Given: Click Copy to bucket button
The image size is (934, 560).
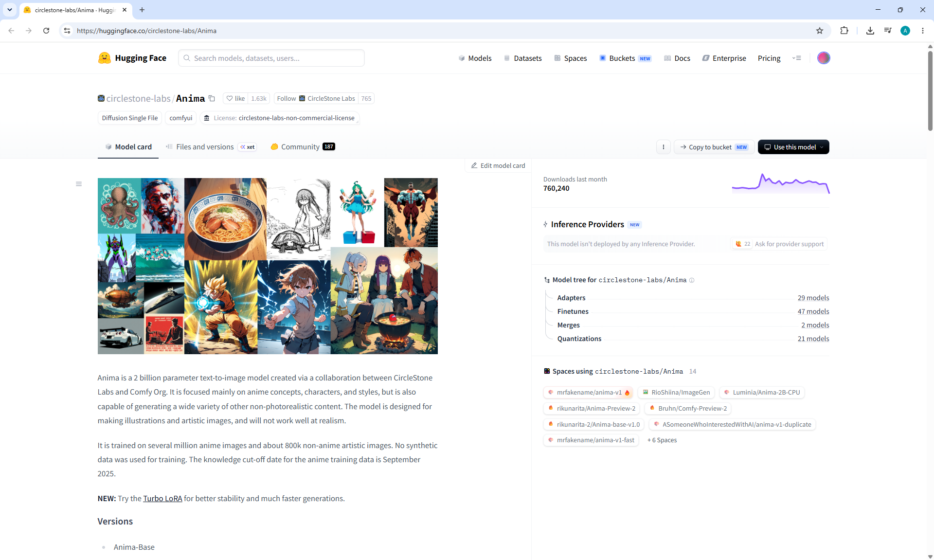Looking at the screenshot, I should pos(714,147).
